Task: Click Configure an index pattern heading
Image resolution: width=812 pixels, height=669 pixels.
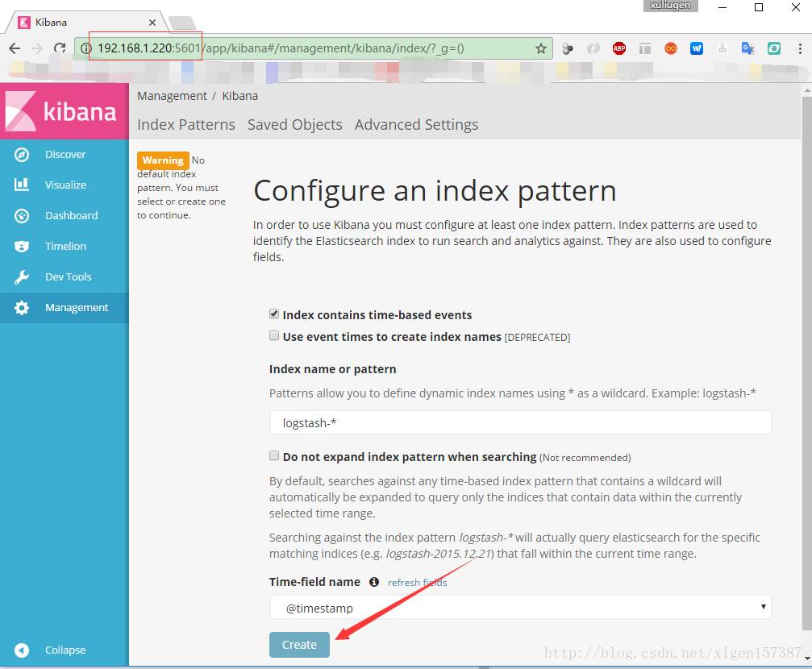Action: click(435, 192)
